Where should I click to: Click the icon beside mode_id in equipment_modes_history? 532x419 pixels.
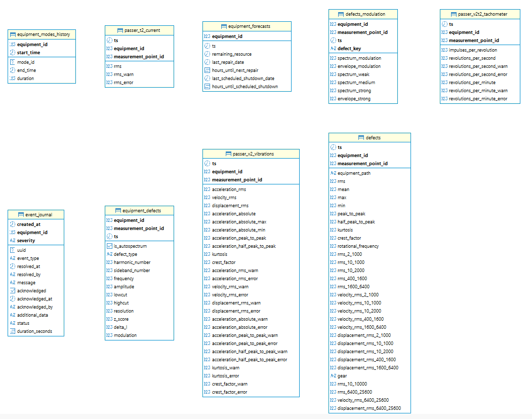pos(13,62)
